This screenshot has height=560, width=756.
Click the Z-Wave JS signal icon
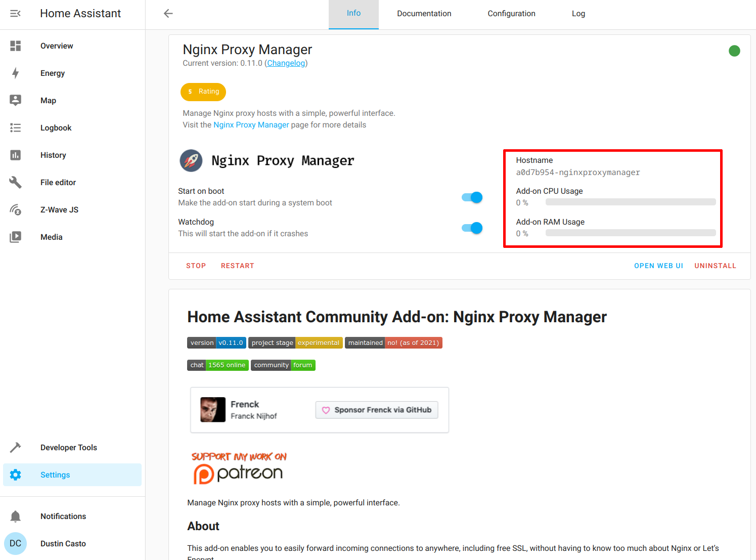(x=16, y=210)
